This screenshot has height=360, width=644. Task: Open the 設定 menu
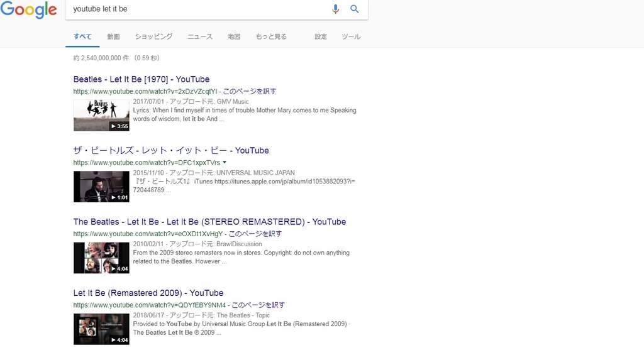tap(321, 36)
